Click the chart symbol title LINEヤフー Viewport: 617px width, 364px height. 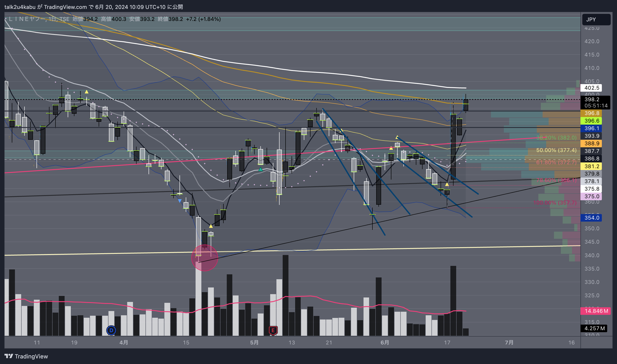pyautogui.click(x=27, y=19)
